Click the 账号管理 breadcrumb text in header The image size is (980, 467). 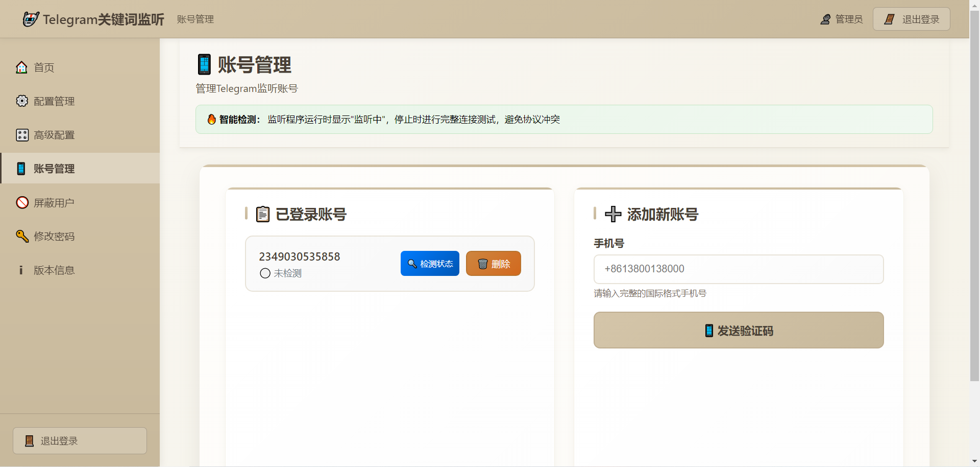pyautogui.click(x=195, y=19)
